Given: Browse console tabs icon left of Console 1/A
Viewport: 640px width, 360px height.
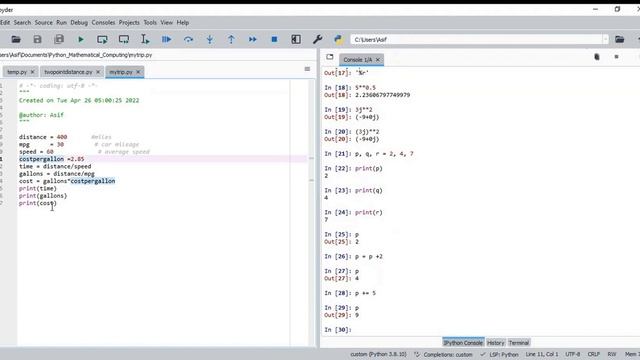Looking at the screenshot, I should click(330, 57).
